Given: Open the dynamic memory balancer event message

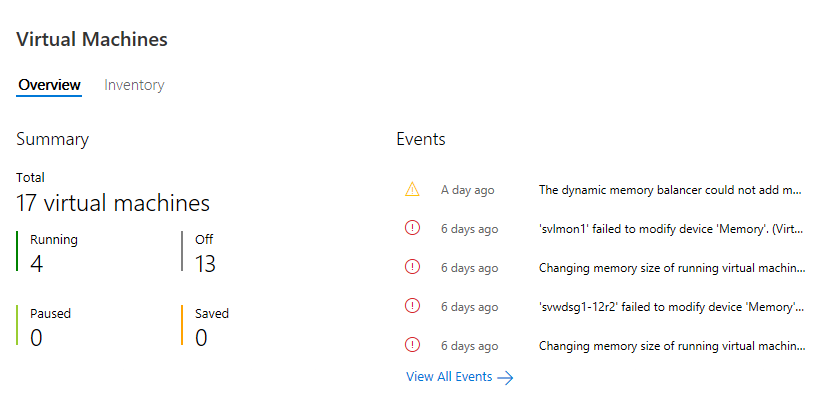Looking at the screenshot, I should click(x=670, y=190).
